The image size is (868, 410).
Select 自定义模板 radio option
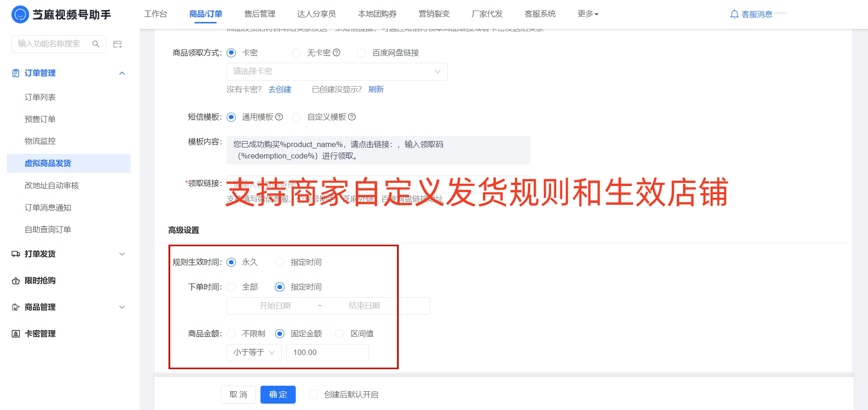[297, 117]
